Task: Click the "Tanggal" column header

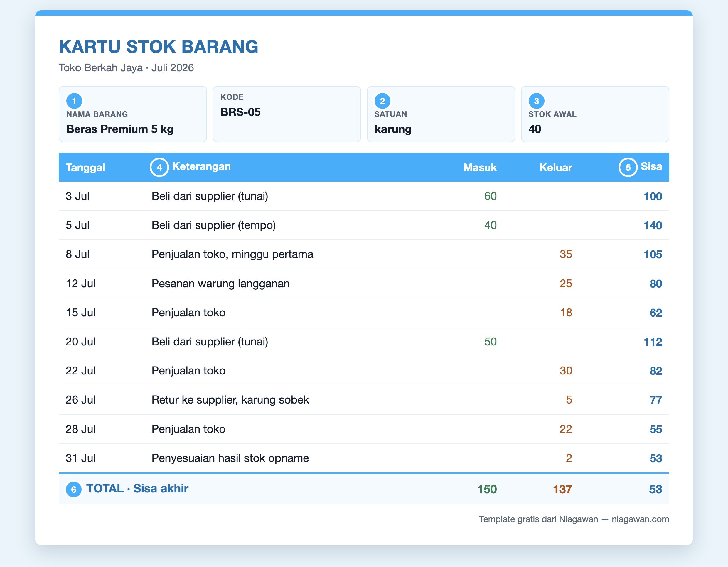Action: [85, 167]
